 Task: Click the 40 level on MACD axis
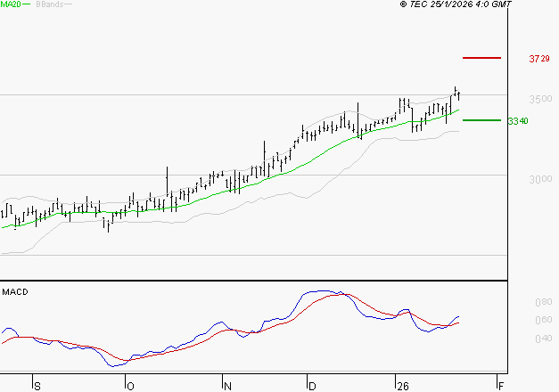(x=543, y=339)
